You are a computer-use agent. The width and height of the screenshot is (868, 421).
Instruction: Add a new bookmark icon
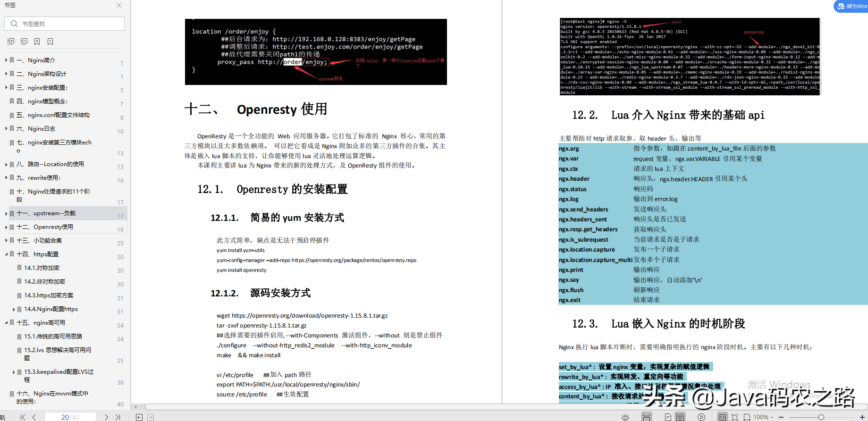tap(37, 42)
